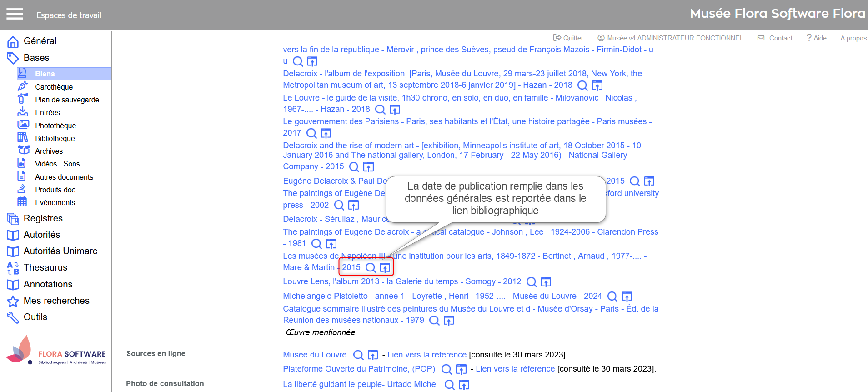Open Louvre Lens, l'album 2013 bibliographic link
The height and width of the screenshot is (392, 868).
point(402,281)
